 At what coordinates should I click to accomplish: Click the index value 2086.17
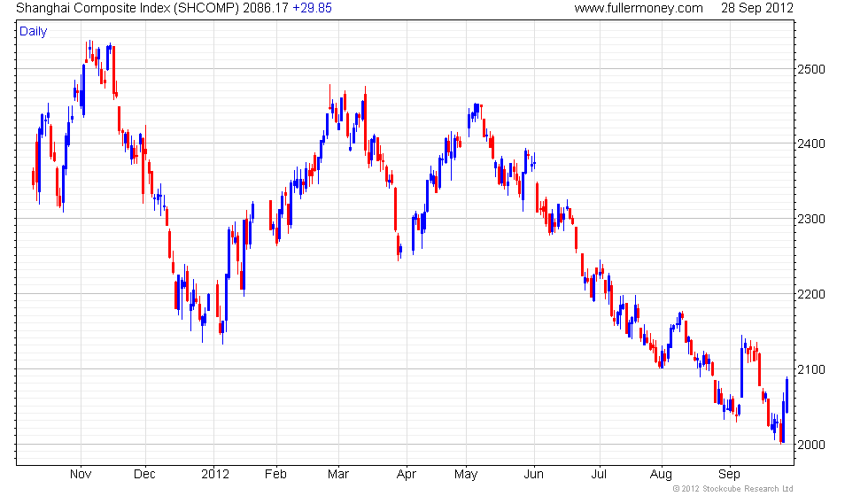266,8
